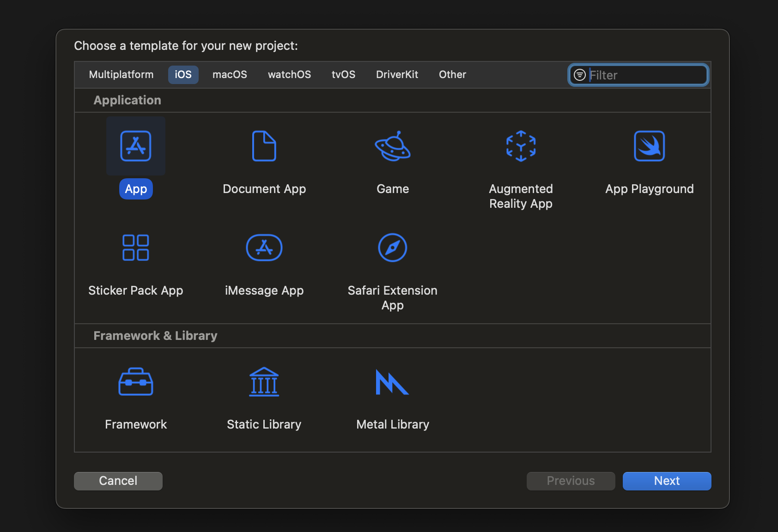Click the Sticker Pack App label

point(136,290)
